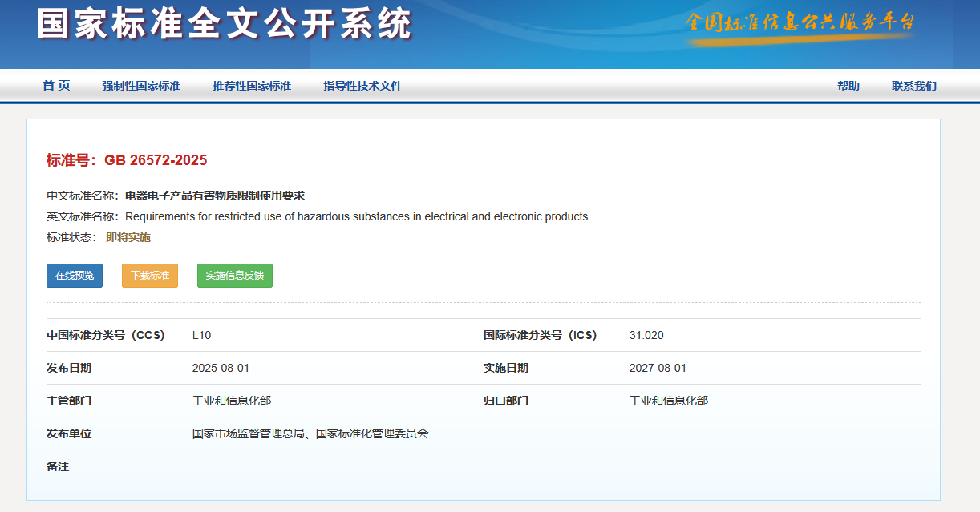
Task: Open 指导性技术文件 navigation item
Action: coord(362,86)
